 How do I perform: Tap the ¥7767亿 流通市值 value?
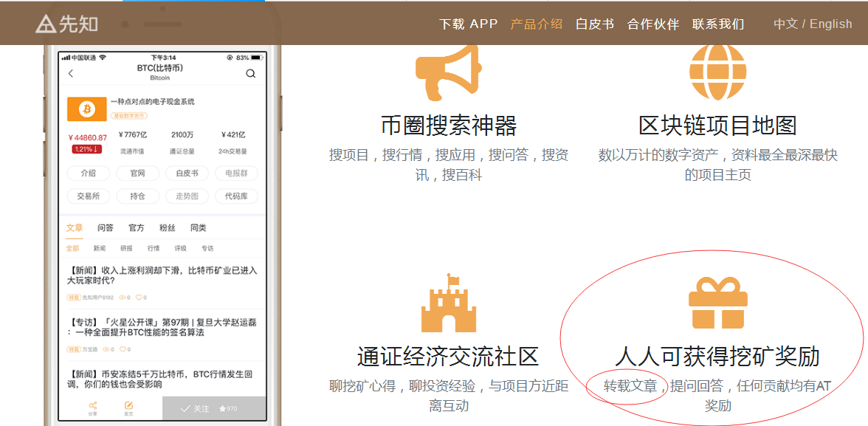(134, 134)
